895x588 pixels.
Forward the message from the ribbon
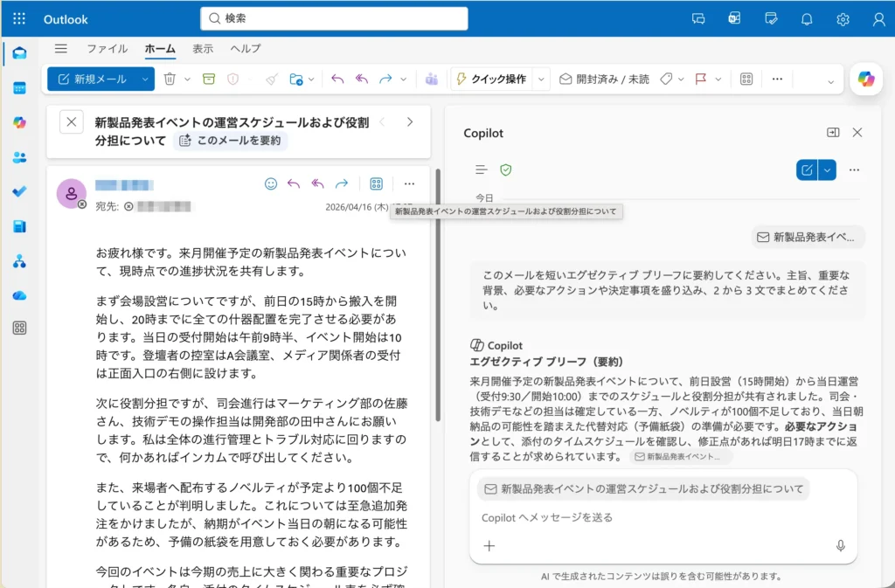(x=385, y=79)
